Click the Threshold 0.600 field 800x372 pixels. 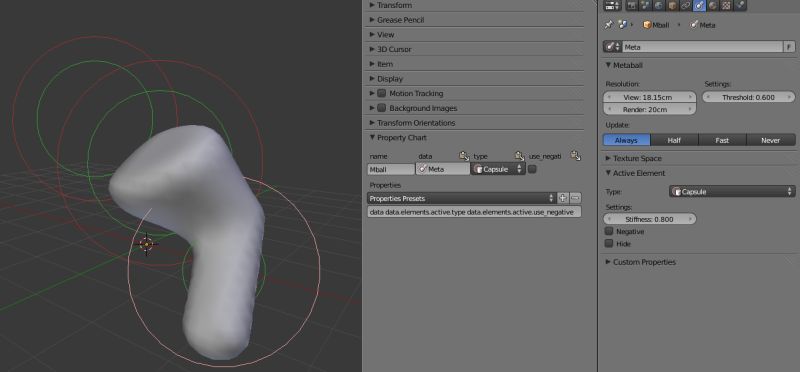click(748, 97)
